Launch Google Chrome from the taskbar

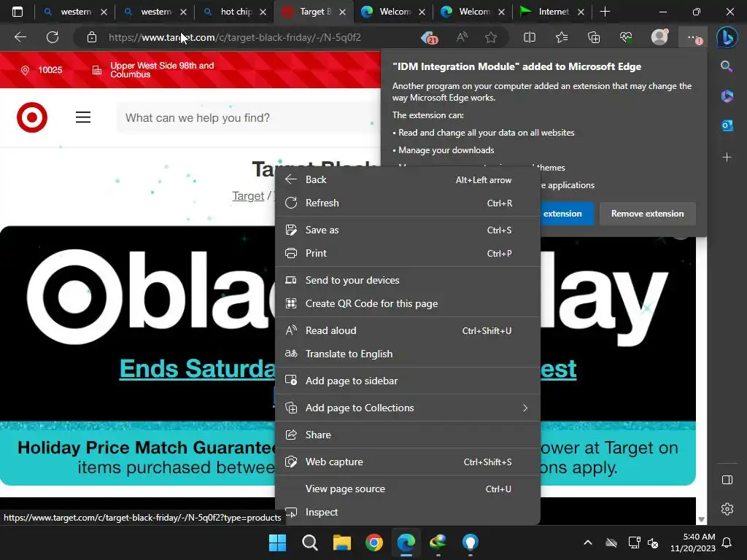pos(374,542)
